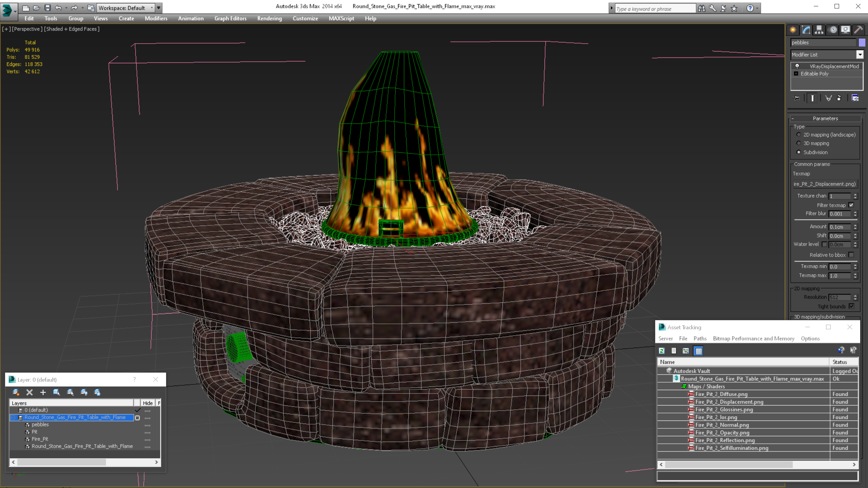This screenshot has width=868, height=488.
Task: Click Delete layer X icon
Action: (x=29, y=392)
